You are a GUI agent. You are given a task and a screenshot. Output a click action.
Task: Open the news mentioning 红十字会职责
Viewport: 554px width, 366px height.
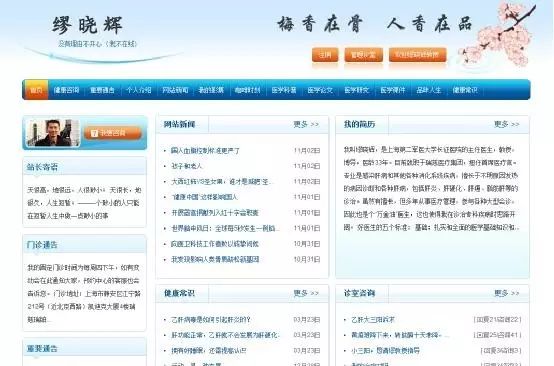[215, 213]
